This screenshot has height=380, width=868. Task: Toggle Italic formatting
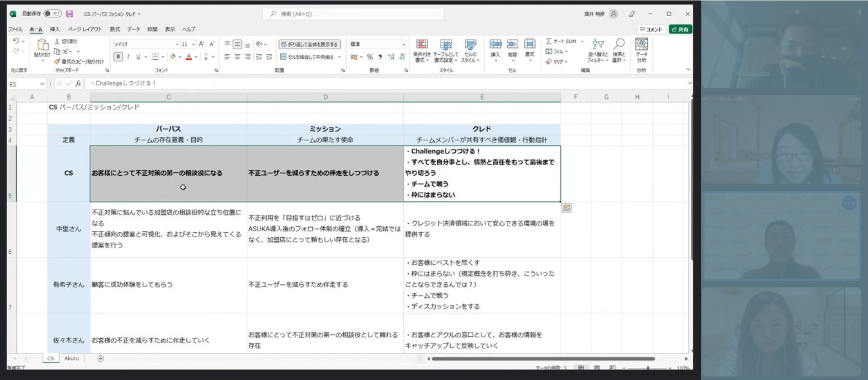128,56
